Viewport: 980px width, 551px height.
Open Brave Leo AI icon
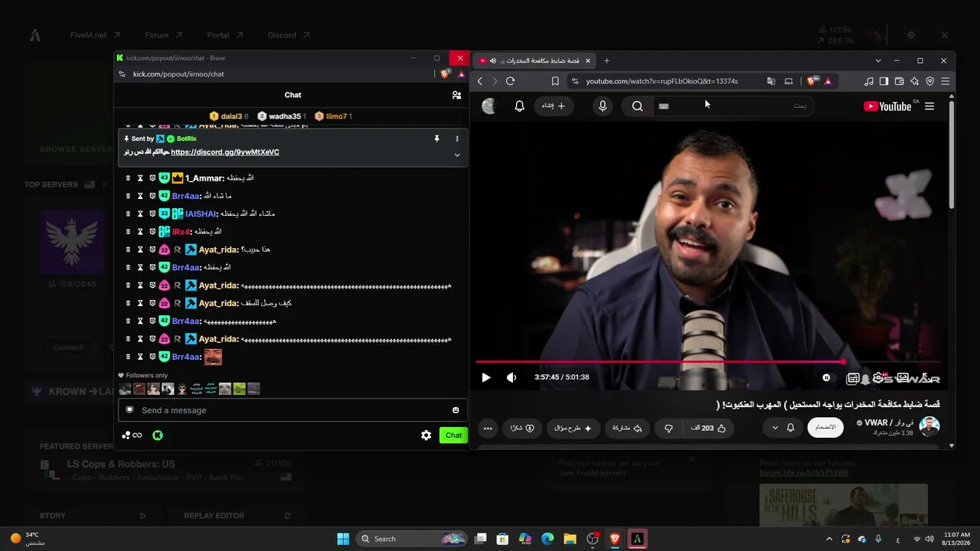pos(914,81)
